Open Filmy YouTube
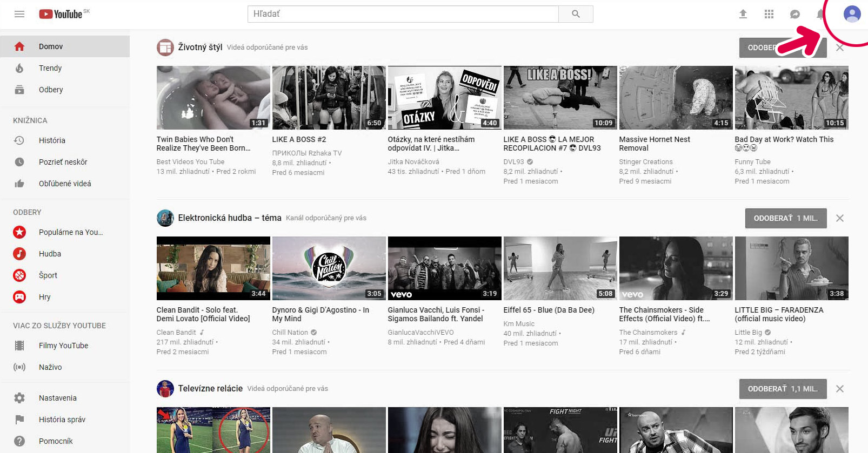The height and width of the screenshot is (453, 868). point(65,346)
